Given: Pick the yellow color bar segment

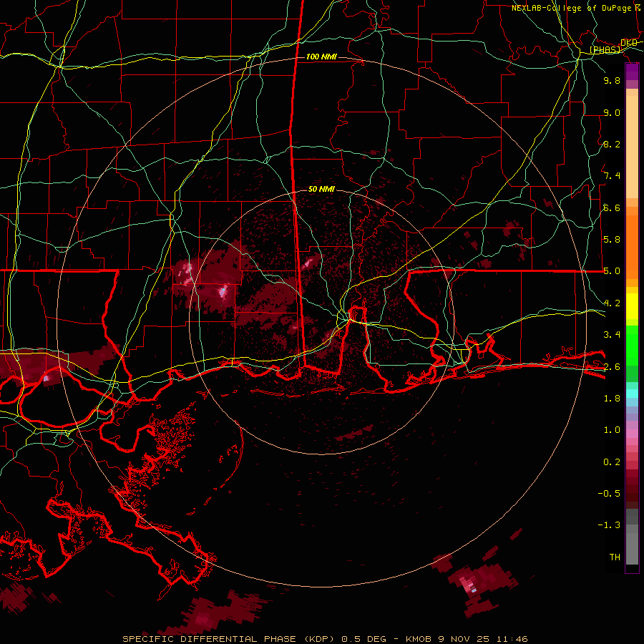Looking at the screenshot, I should point(632,306).
